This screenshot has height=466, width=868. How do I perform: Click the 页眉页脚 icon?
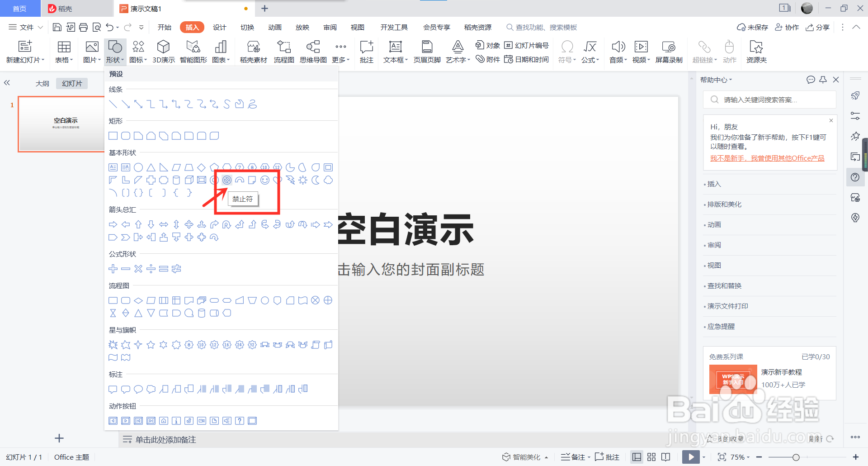point(427,52)
